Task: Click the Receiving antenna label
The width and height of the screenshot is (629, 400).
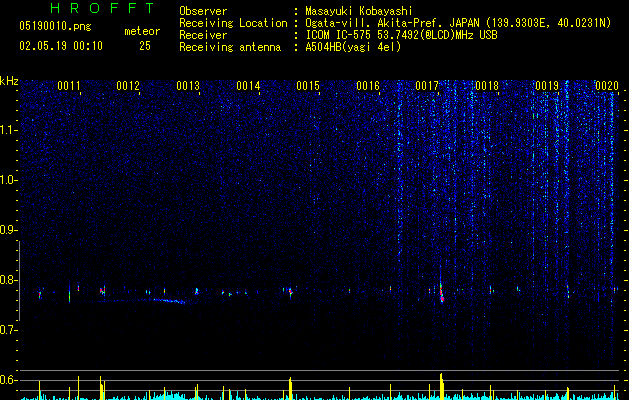Action: 230,47
